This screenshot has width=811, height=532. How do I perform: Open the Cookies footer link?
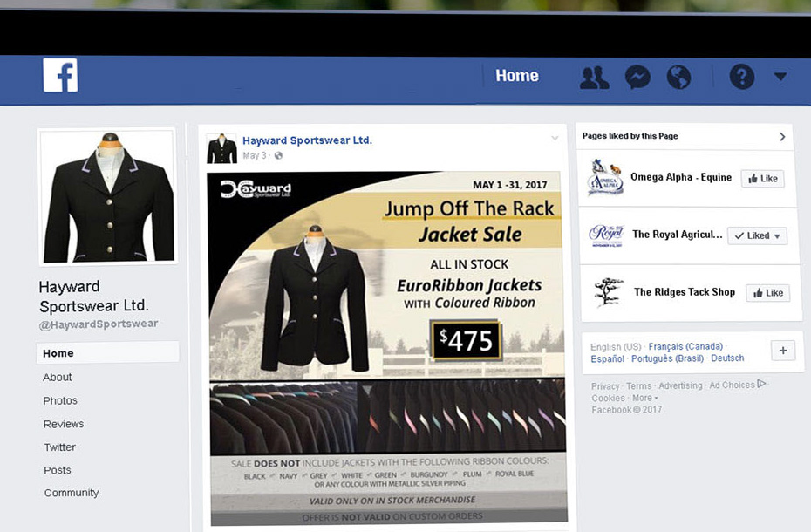(x=609, y=398)
